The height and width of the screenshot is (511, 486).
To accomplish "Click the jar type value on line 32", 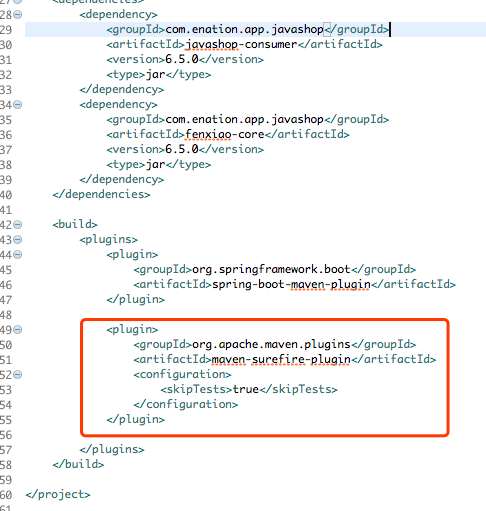I will (x=156, y=74).
